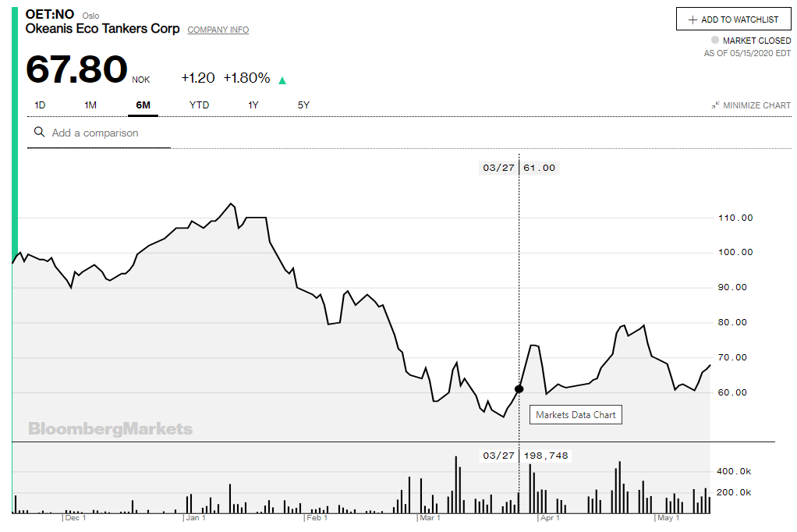Focus the Add a comparison field
797x532 pixels.
109,133
